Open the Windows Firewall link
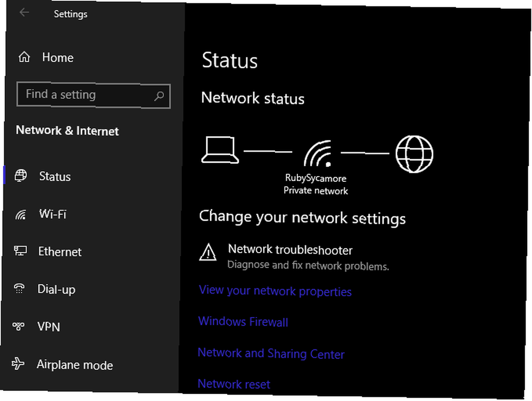Viewport: 532px width, 401px height. [243, 321]
